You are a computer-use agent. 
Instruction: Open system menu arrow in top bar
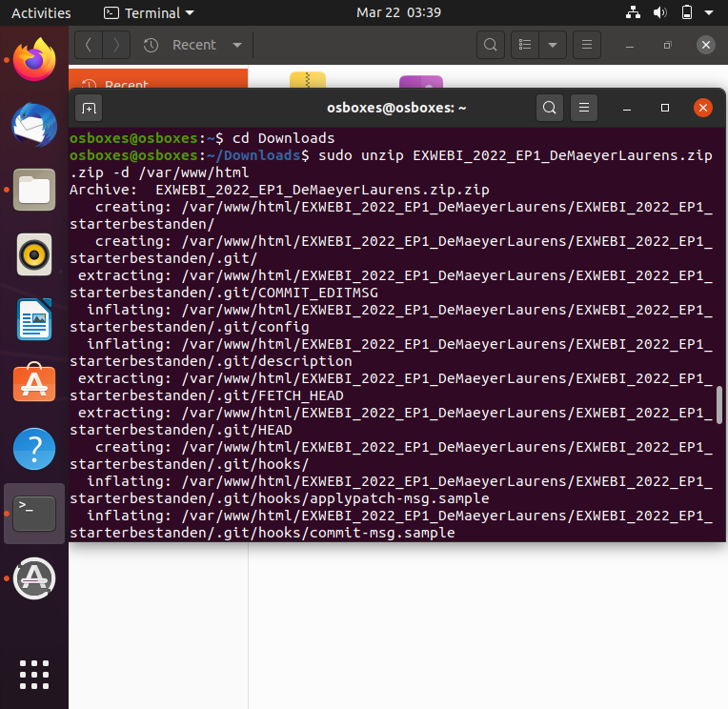[x=709, y=13]
